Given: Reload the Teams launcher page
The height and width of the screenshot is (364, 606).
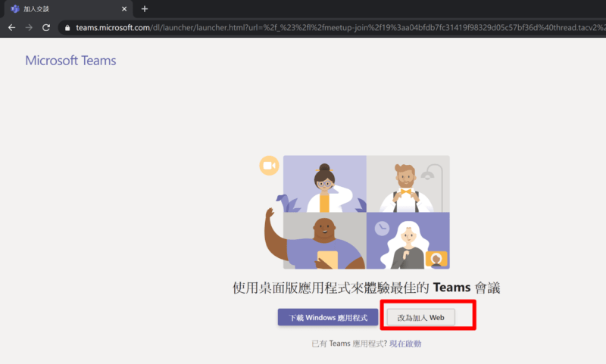Looking at the screenshot, I should tap(46, 27).
